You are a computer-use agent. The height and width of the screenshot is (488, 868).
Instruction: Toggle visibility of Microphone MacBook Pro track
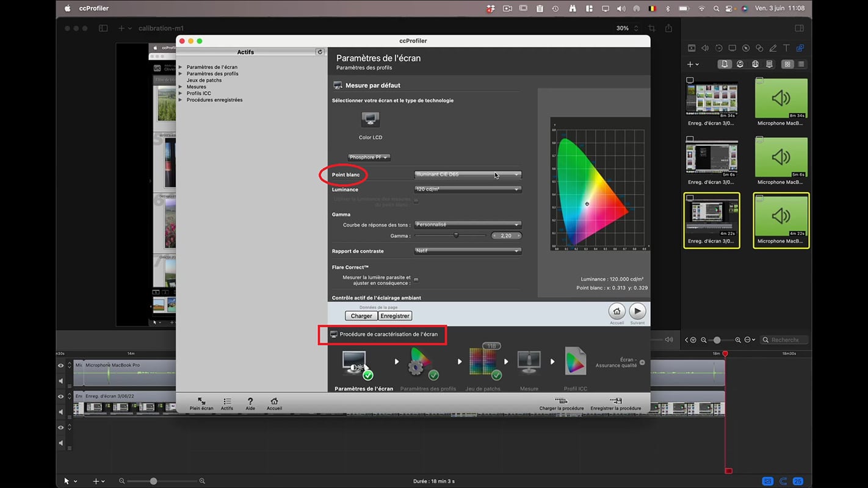60,365
